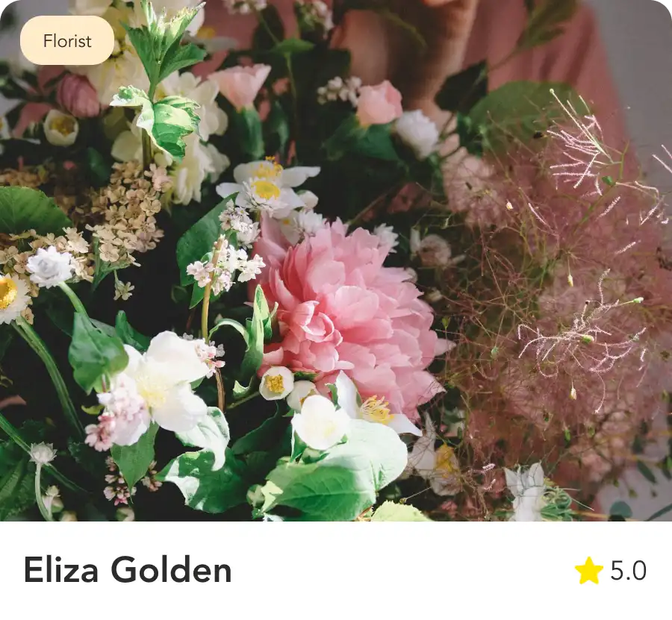Click the white bellflower at bottom right

tap(526, 492)
